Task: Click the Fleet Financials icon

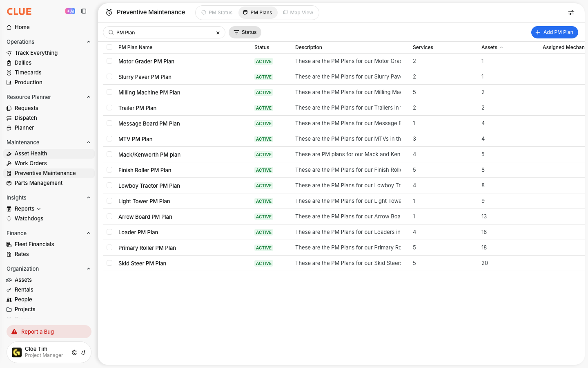Action: [x=9, y=245]
